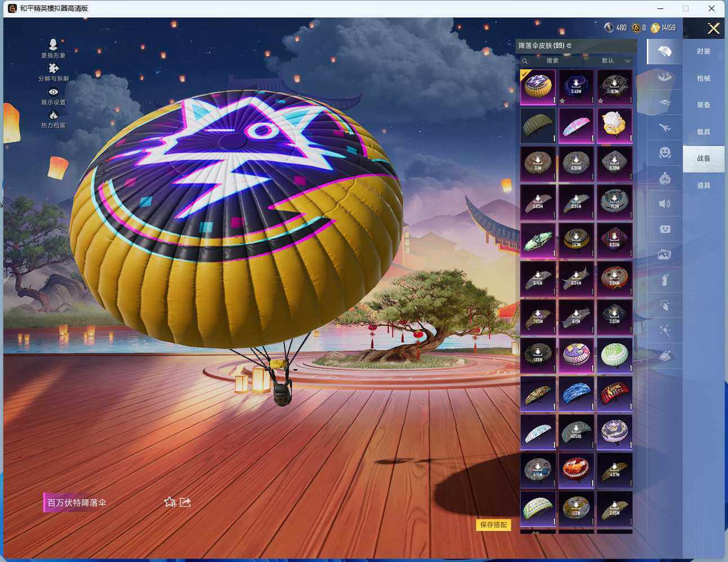The image size is (728, 562).
Task: Click the silver coin currency icon showing 480
Action: pos(609,28)
